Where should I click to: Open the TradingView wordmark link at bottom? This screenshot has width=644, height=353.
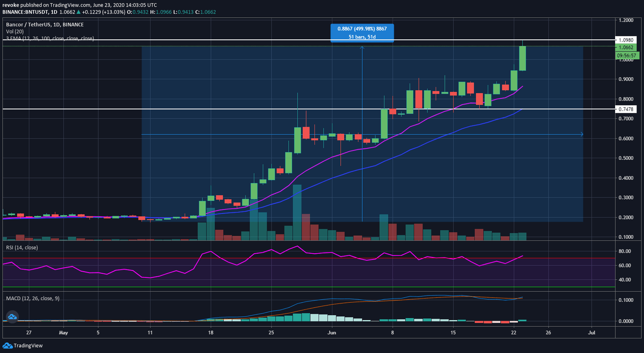click(x=28, y=345)
